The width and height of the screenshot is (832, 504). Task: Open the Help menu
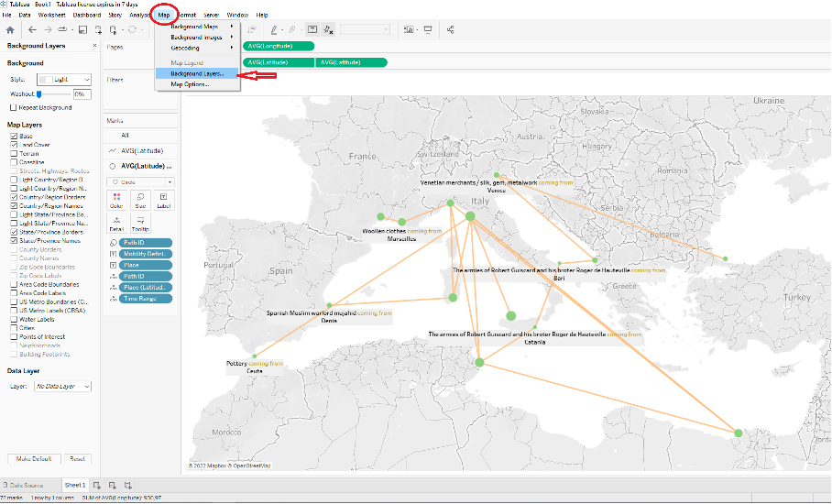coord(262,15)
